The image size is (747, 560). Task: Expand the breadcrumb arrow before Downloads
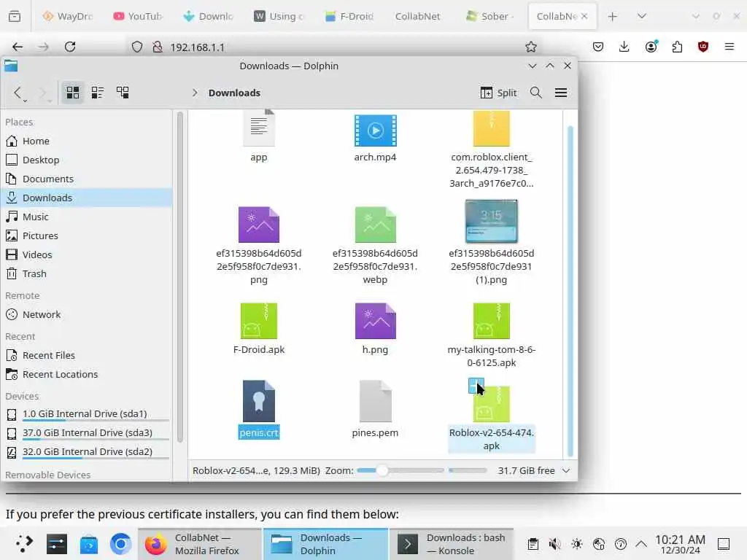click(194, 93)
